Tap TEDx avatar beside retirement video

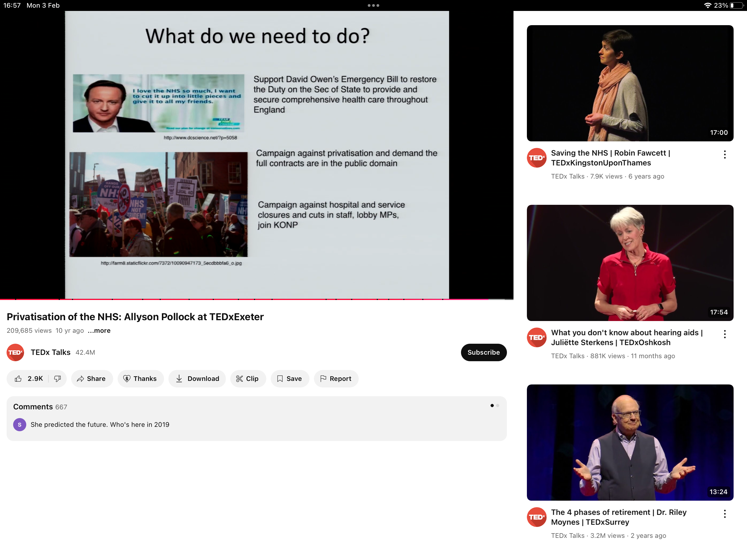pyautogui.click(x=537, y=517)
